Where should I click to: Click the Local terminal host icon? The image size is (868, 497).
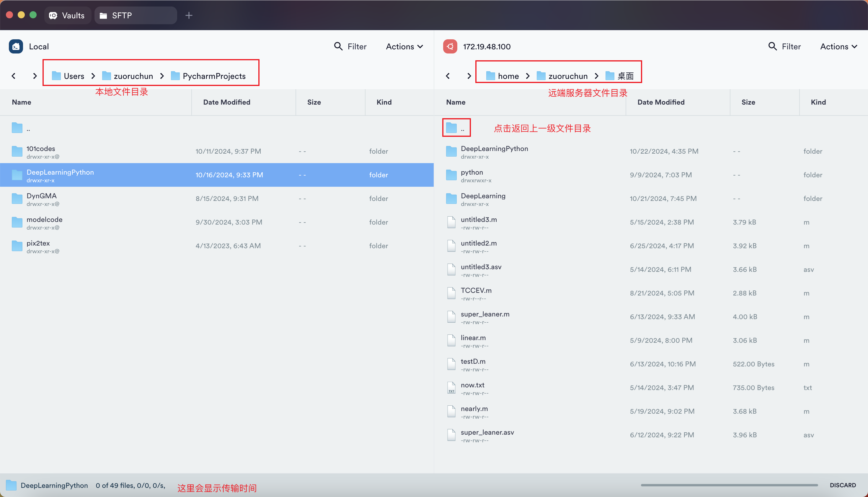(x=16, y=46)
